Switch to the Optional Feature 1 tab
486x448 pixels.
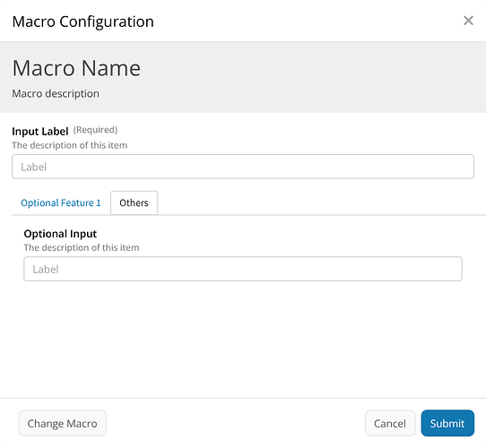pyautogui.click(x=61, y=202)
